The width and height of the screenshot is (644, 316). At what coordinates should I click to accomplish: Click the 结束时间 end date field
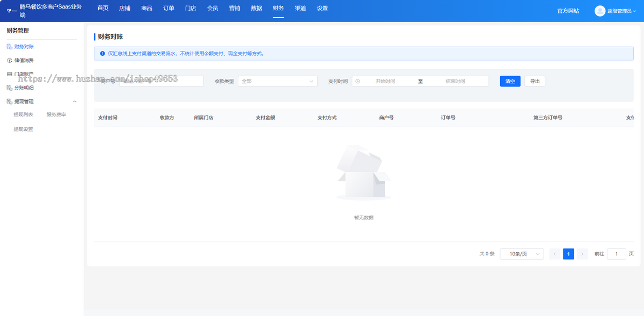[455, 82]
